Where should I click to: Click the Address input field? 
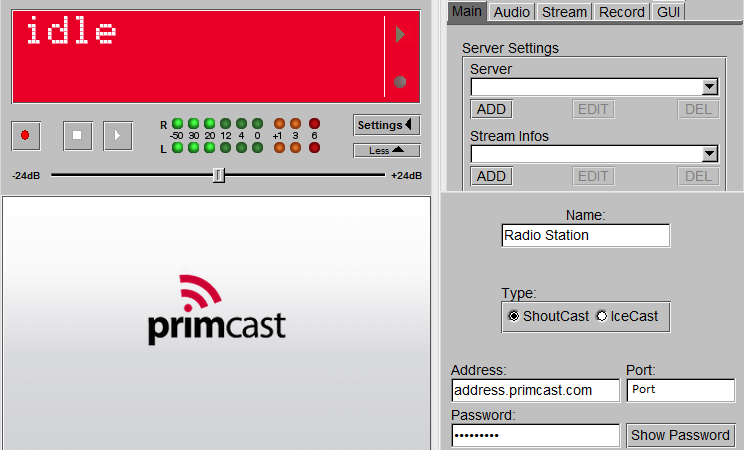tap(535, 390)
